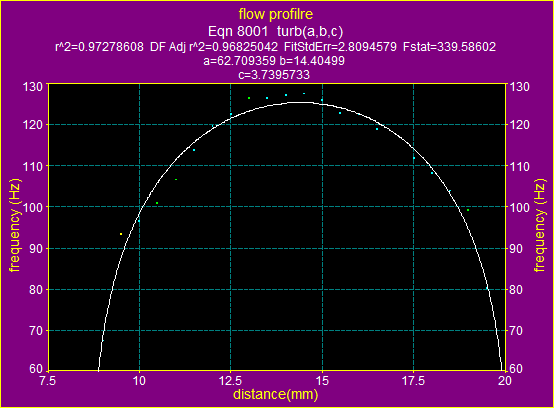554x408 pixels.
Task: Select the a and b parameter values text
Action: [x=274, y=61]
